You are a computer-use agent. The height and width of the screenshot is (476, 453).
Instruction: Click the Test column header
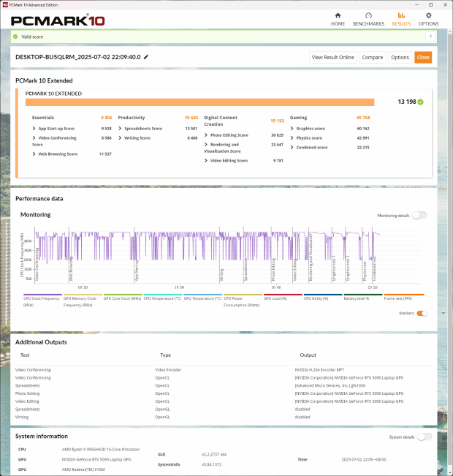click(25, 355)
